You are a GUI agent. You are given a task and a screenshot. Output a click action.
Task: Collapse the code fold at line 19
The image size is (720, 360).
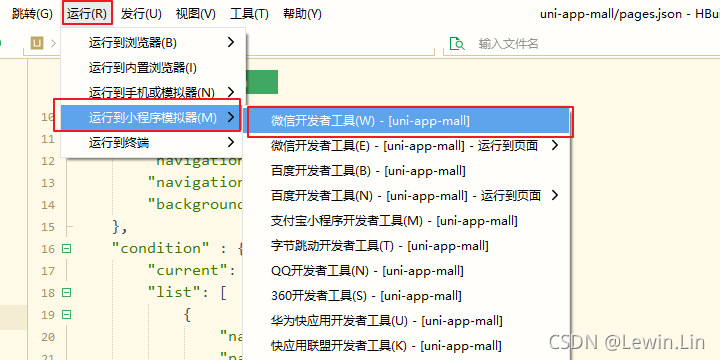(67, 315)
